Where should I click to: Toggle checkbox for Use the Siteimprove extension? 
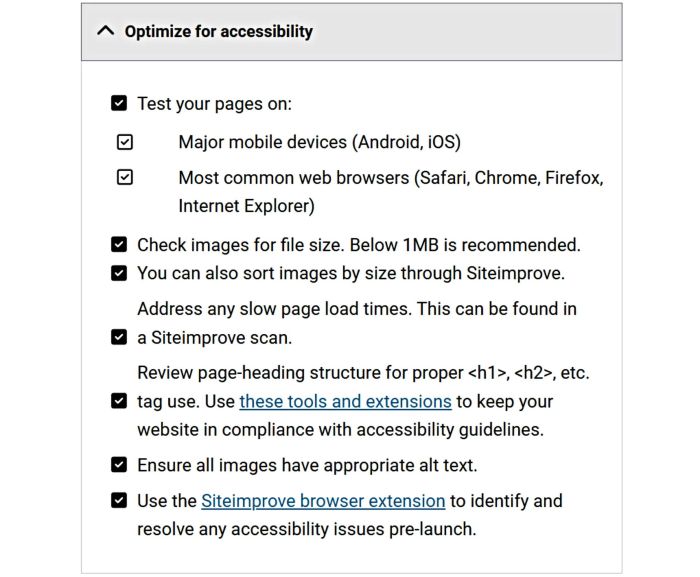click(119, 501)
